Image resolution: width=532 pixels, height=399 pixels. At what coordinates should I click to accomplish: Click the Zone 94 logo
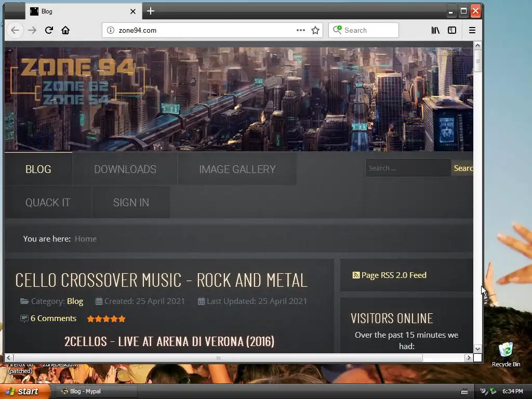coord(78,81)
